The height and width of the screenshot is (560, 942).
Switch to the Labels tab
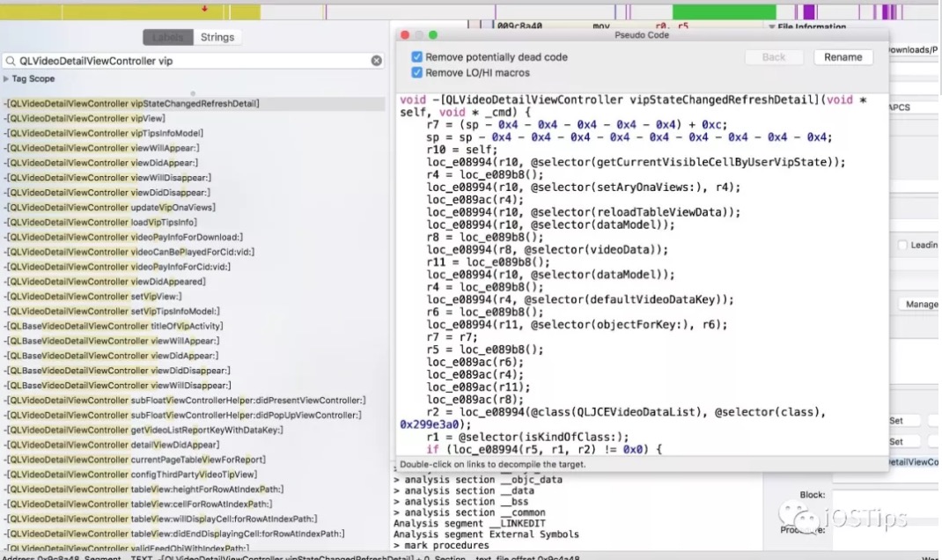point(167,37)
